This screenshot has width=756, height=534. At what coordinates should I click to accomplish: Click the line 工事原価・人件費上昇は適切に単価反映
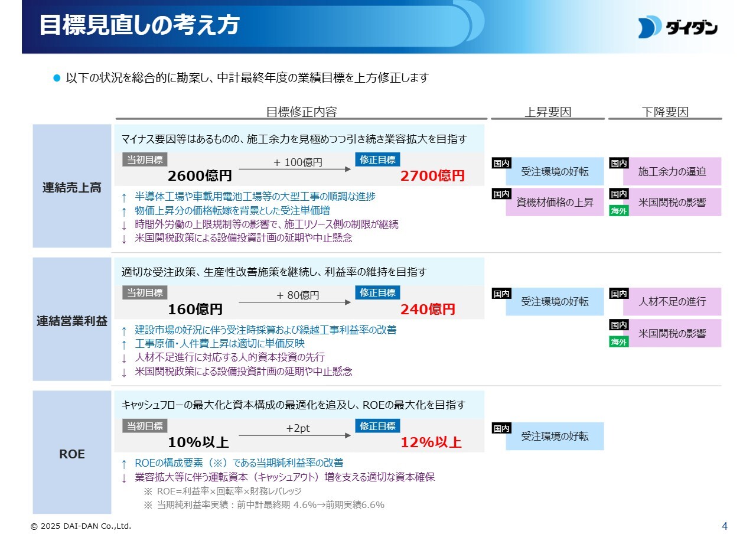[220, 343]
